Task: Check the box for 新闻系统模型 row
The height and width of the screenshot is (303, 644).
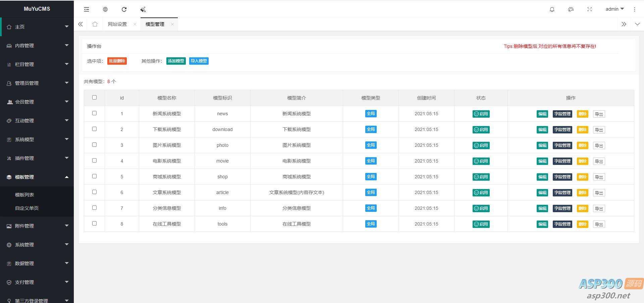Action: (x=94, y=113)
